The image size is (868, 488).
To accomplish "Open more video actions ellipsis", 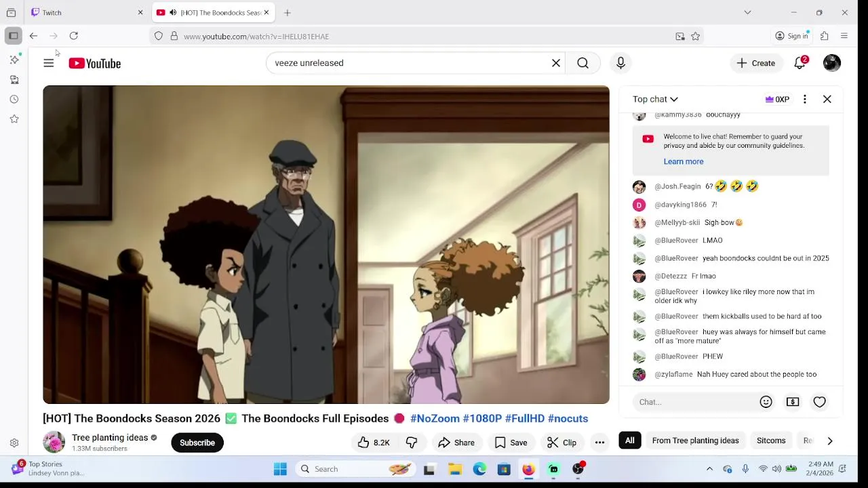I will pos(599,443).
